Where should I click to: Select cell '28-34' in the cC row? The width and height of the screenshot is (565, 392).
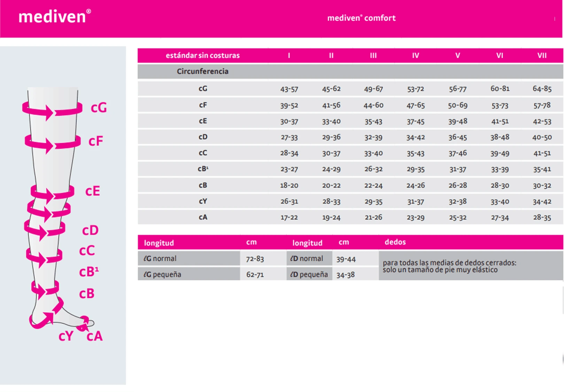(x=289, y=153)
